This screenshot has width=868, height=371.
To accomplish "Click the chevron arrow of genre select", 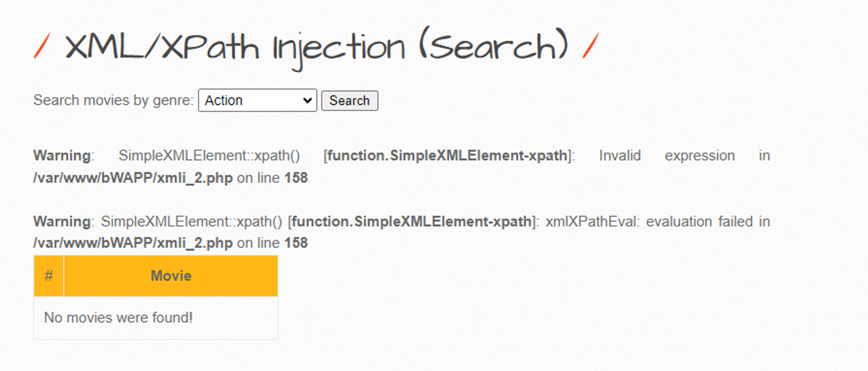I will pyautogui.click(x=307, y=101).
